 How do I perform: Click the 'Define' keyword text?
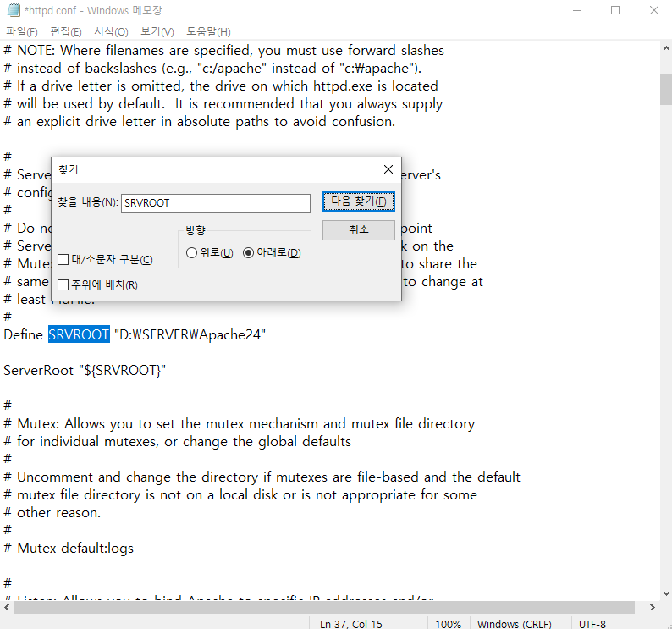click(x=23, y=334)
